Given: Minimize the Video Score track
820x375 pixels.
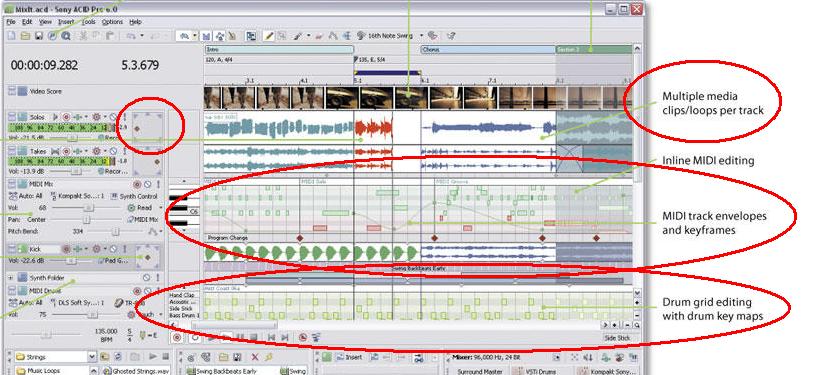Looking at the screenshot, I should click(x=11, y=91).
